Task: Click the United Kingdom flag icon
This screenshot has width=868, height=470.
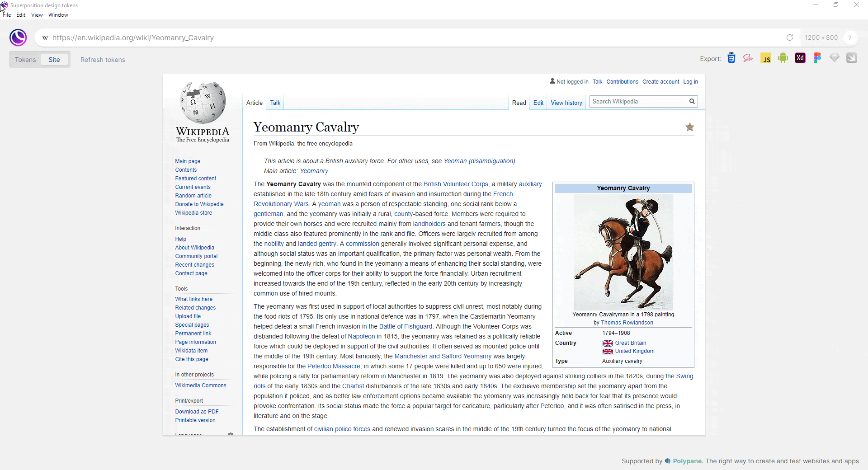Action: 608,352
